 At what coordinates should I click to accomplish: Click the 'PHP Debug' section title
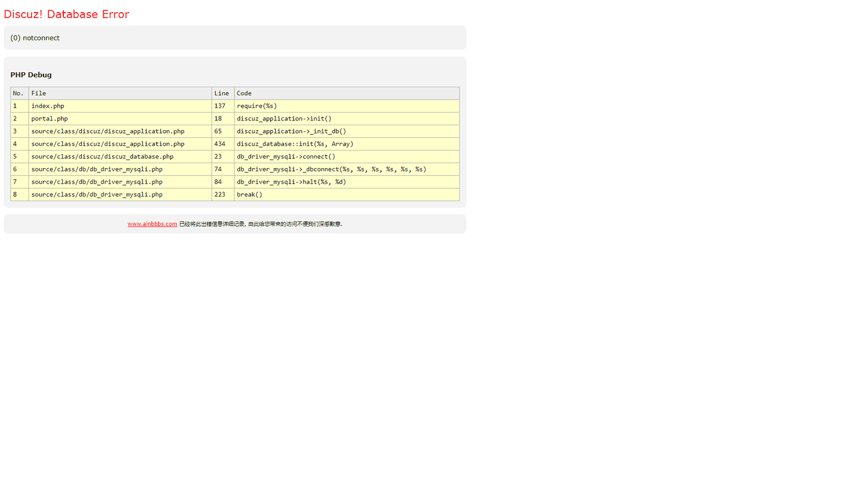(x=31, y=75)
